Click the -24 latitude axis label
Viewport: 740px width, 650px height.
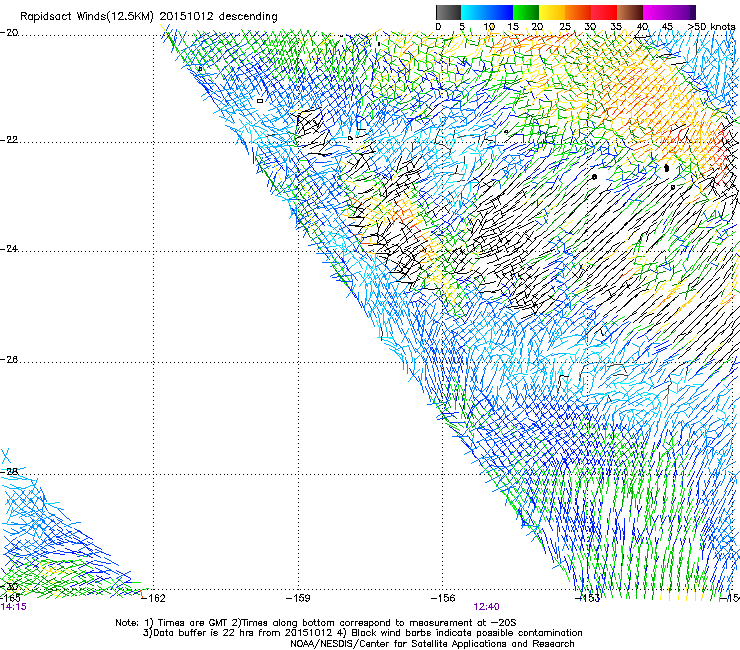tap(9, 249)
